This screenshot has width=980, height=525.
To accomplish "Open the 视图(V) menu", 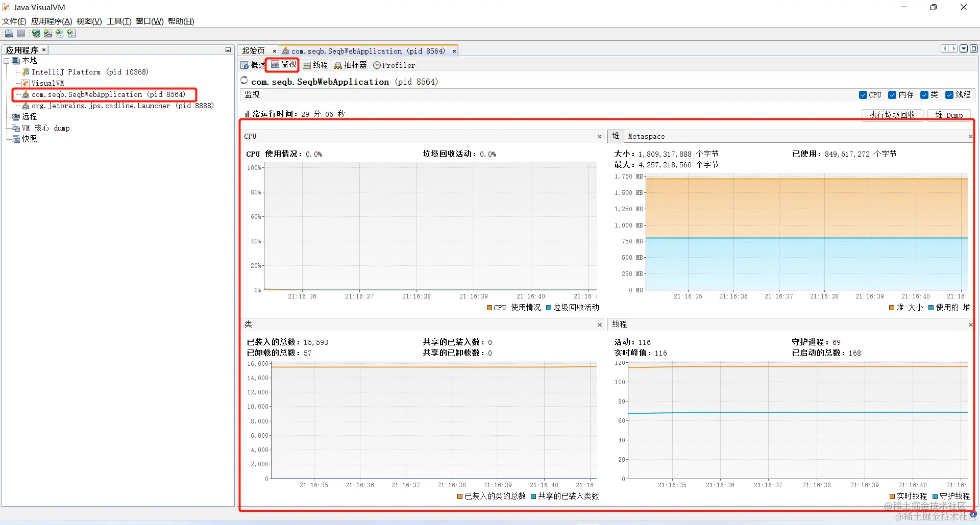I will (89, 21).
